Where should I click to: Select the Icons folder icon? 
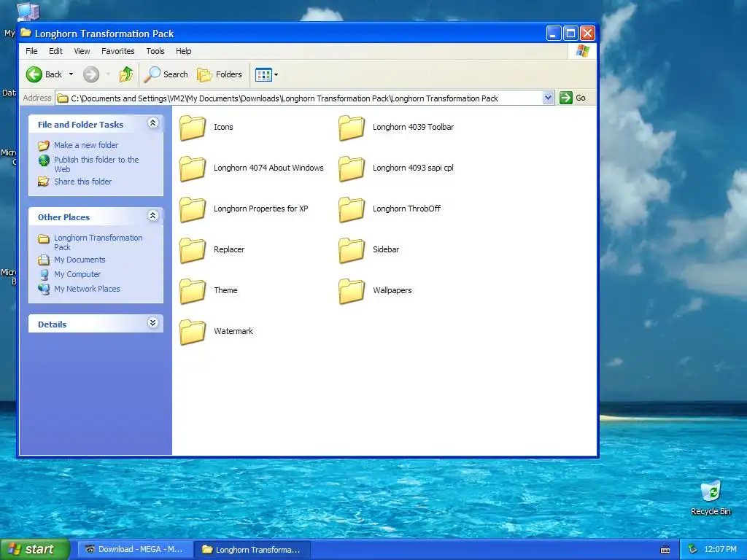pos(193,128)
